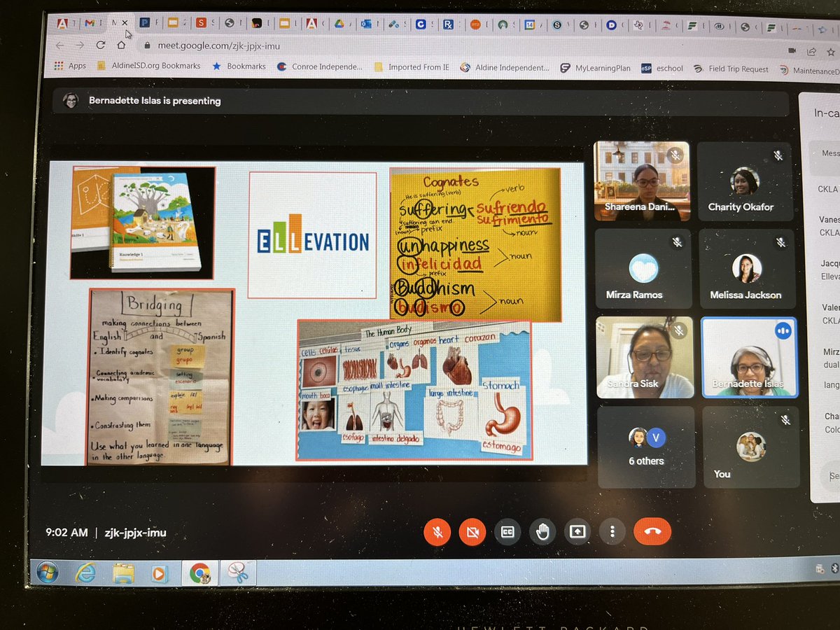
Task: Raise your hand in the meeting
Action: [x=542, y=531]
